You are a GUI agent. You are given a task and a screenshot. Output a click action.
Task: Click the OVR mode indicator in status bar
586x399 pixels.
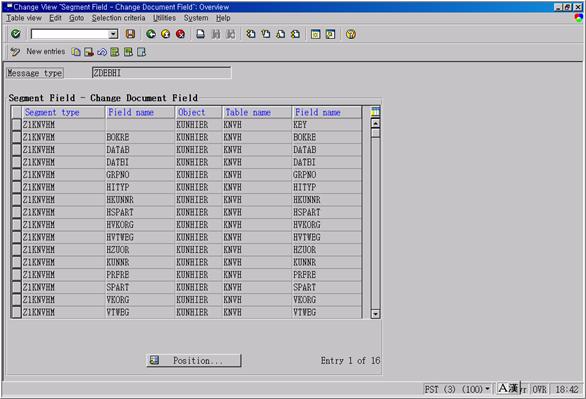[x=539, y=389]
